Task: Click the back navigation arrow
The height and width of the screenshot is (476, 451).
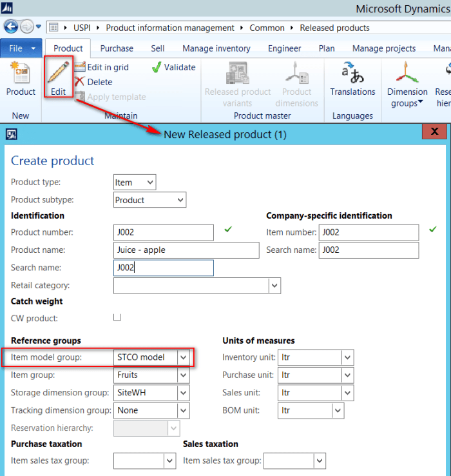Action: click(x=12, y=27)
